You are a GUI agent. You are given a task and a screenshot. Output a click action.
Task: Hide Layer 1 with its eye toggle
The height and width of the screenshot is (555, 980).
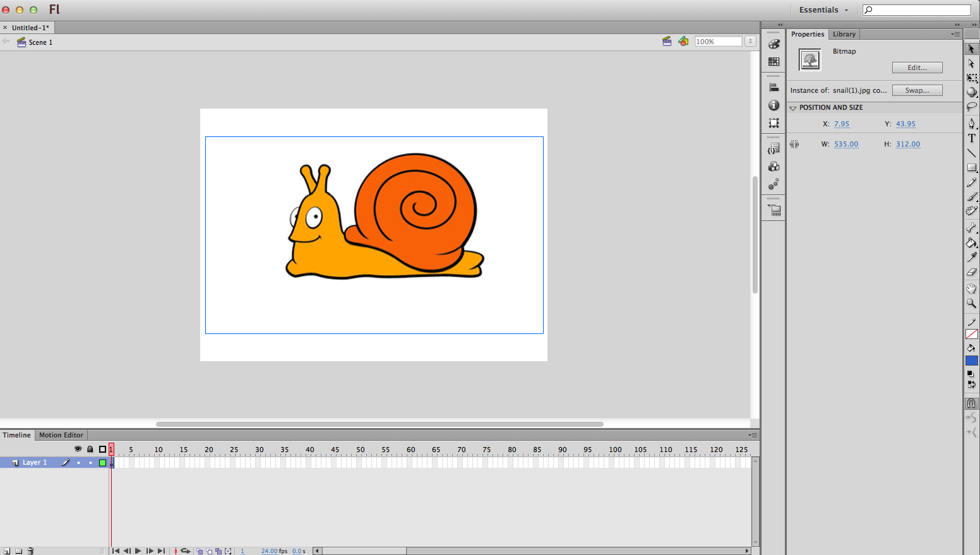[78, 462]
